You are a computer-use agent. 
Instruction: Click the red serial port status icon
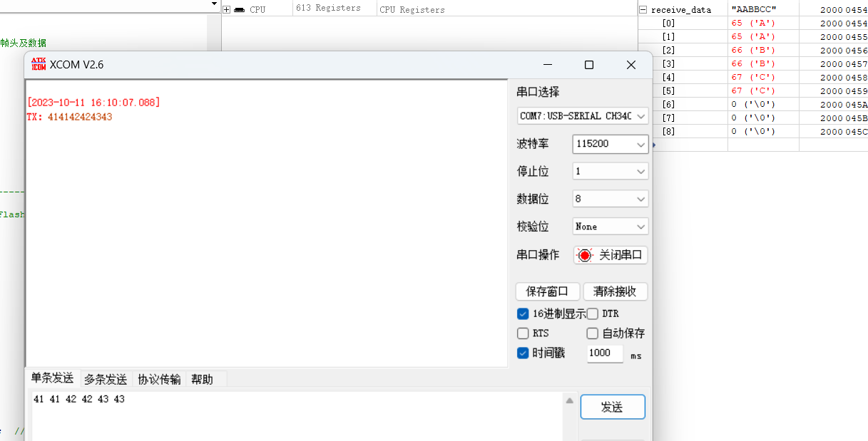[585, 255]
